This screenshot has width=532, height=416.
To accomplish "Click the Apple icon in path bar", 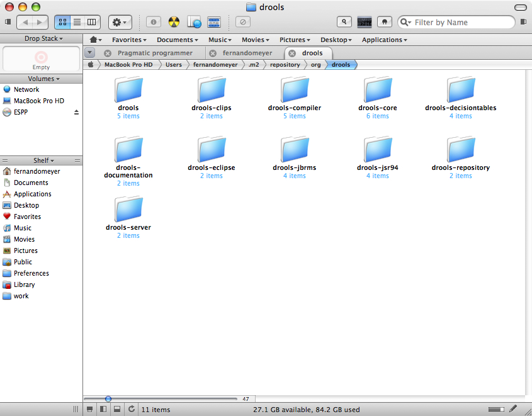I will point(91,64).
